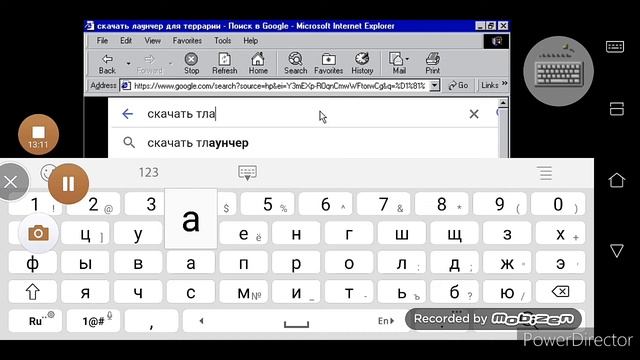Screen dimensions: 640x360
Task: Tap the 'ц' key
Action: [x=85, y=233]
